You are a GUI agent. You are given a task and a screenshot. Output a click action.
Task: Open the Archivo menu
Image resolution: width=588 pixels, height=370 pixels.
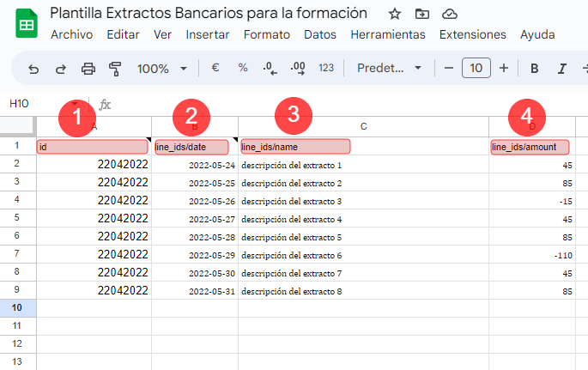pos(72,35)
